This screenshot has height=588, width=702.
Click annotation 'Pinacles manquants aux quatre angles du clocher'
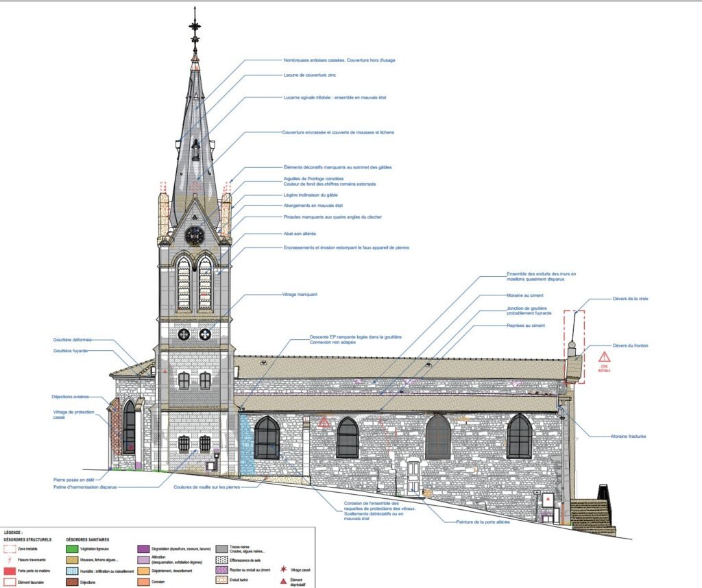pos(332,217)
